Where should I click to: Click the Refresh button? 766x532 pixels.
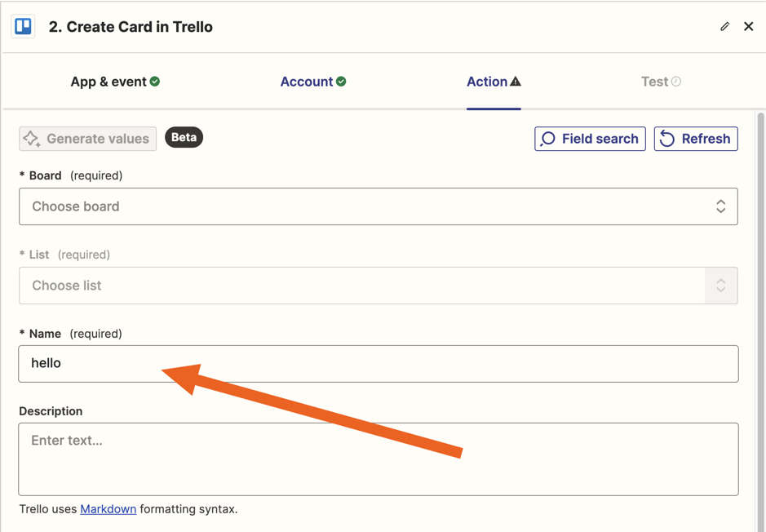696,139
